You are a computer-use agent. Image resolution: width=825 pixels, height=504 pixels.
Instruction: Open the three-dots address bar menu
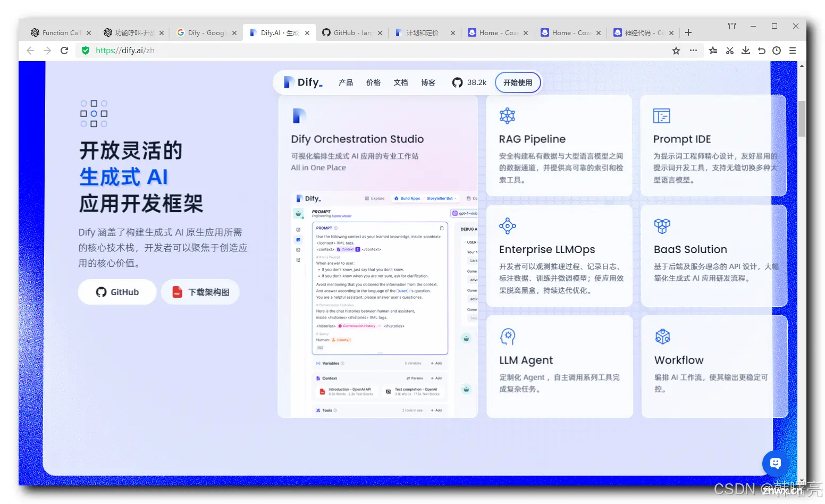point(693,51)
